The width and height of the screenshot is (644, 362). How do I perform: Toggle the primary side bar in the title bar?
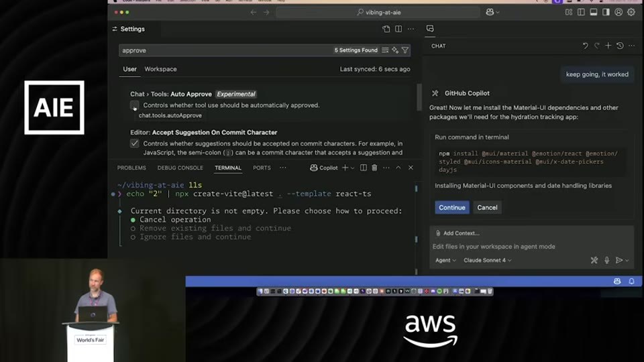581,12
